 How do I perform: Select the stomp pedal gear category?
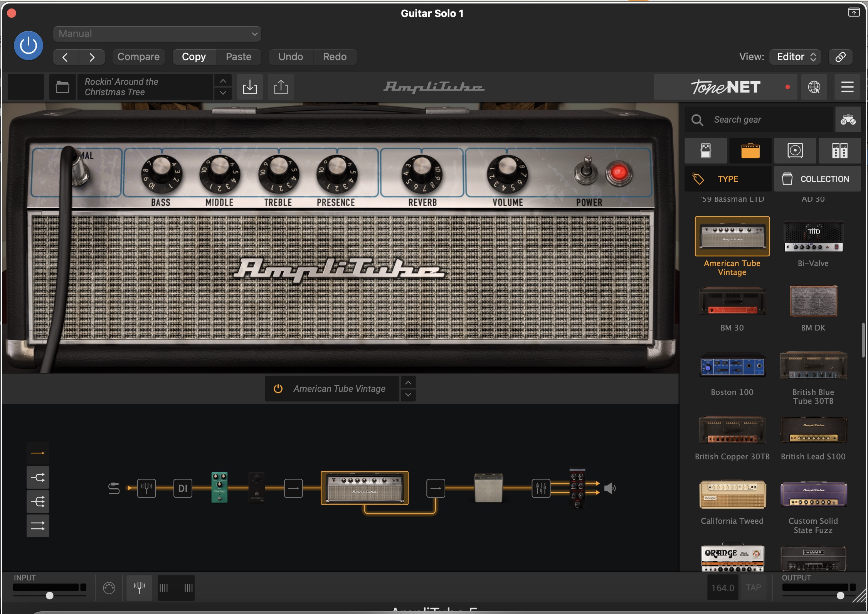tap(706, 151)
